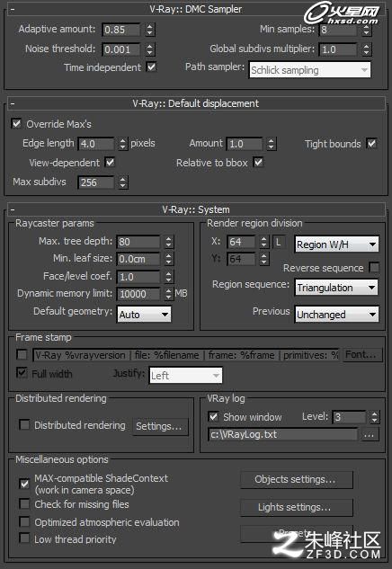Click the Max subdivs spinner arrows
Screen dimensions: 392x569
coord(123,182)
